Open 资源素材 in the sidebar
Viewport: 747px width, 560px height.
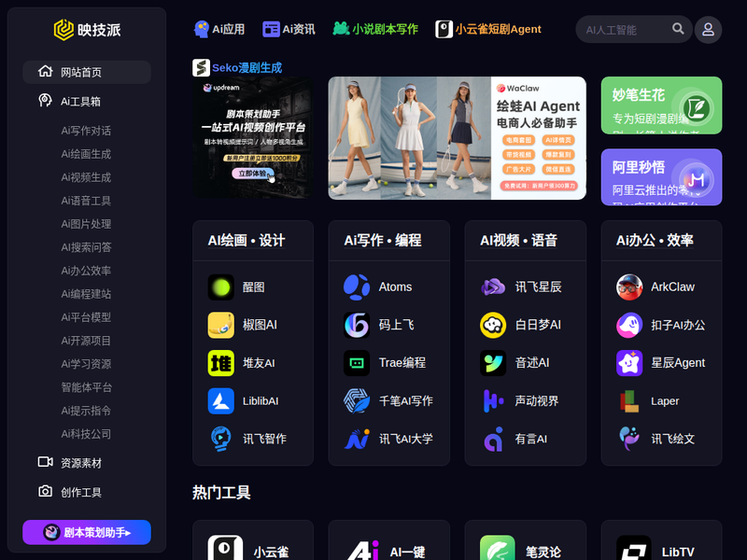87,463
